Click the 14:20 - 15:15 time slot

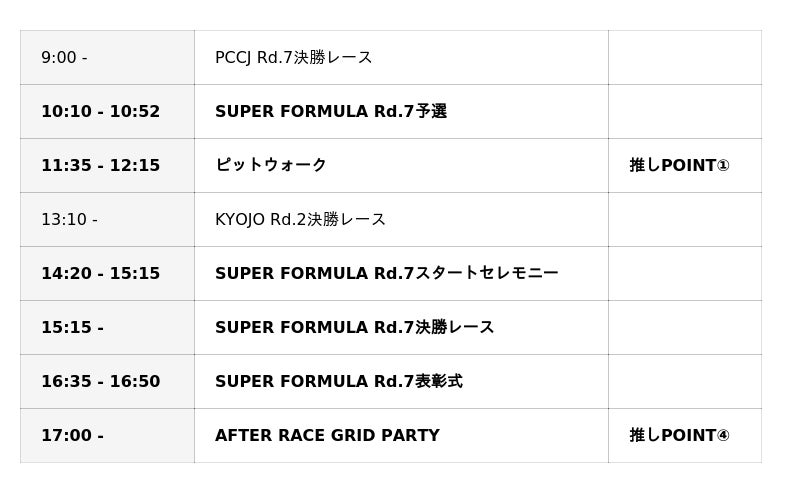click(x=100, y=274)
